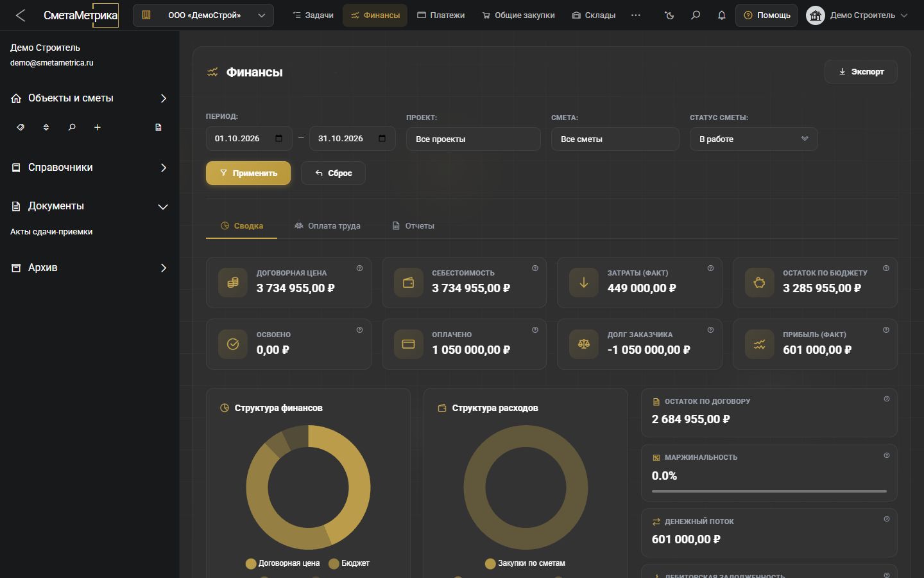Viewport: 924px width, 578px height.
Task: Toggle the Закупки по сметам legend item
Action: pyautogui.click(x=526, y=563)
